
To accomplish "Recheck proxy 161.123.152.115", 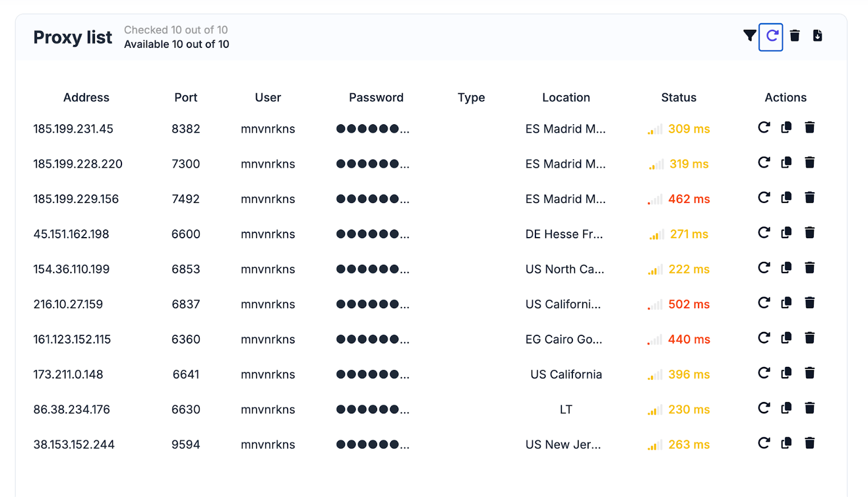I will (x=764, y=338).
